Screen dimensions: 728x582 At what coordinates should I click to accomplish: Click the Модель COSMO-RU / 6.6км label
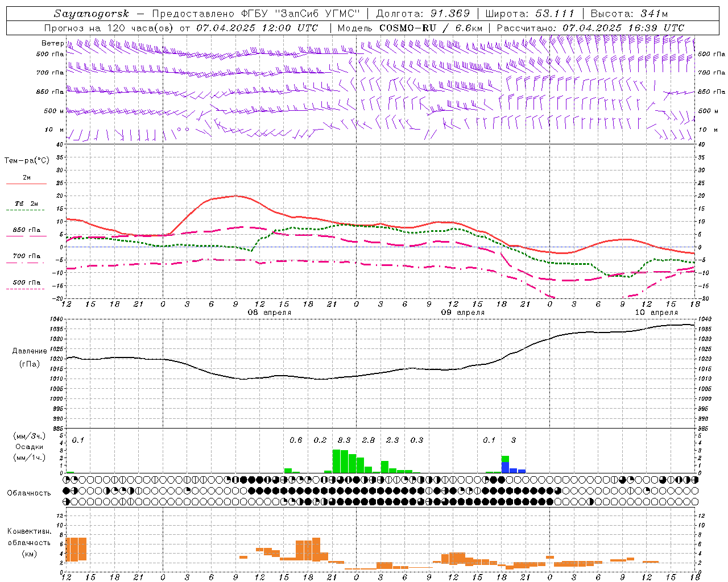410,28
